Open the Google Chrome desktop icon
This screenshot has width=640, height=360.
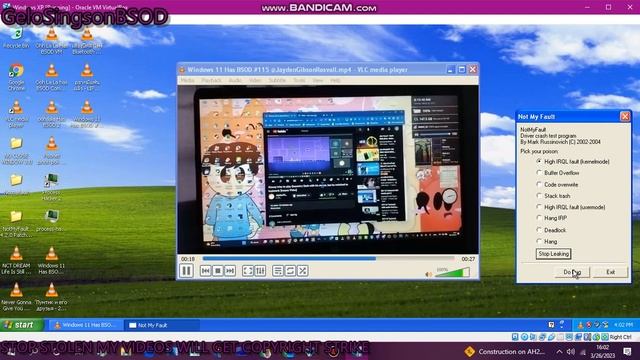point(16,77)
